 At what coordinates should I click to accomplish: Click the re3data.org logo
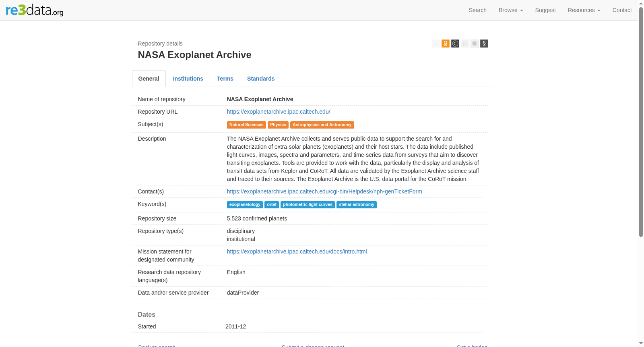(35, 10)
